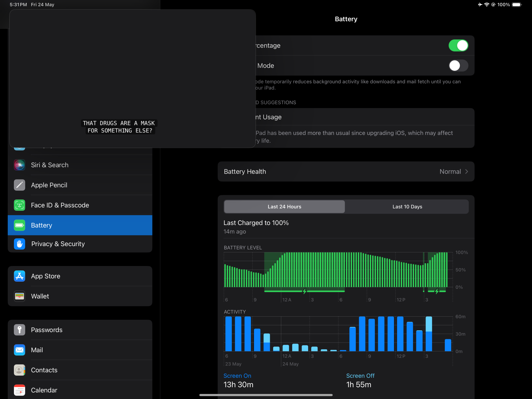Tap the floating video subtitle window

tap(132, 79)
